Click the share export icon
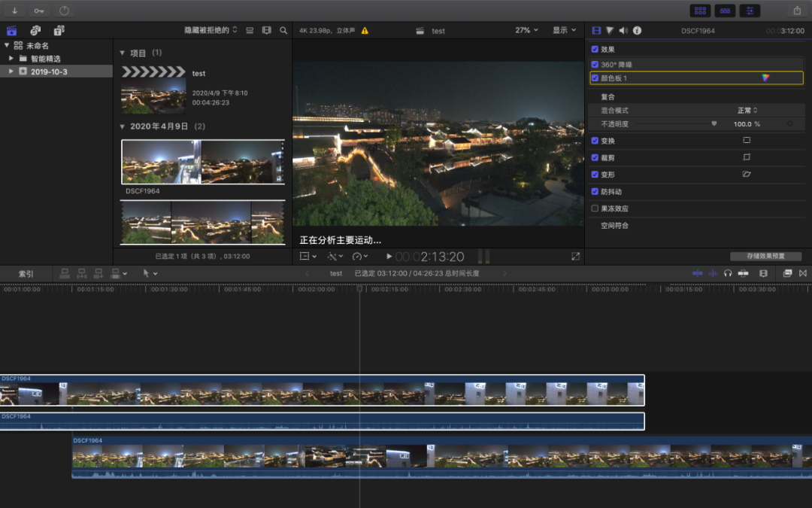The height and width of the screenshot is (508, 812). [797, 11]
